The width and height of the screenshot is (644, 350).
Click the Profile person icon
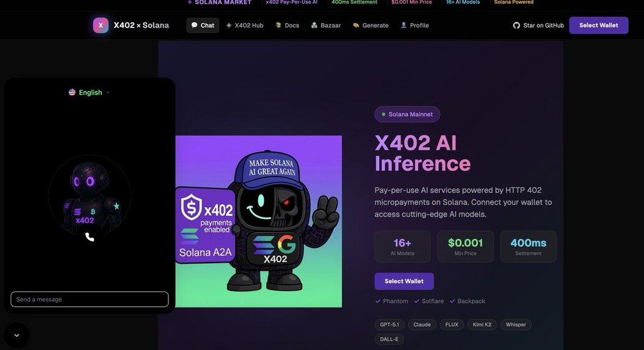click(404, 25)
